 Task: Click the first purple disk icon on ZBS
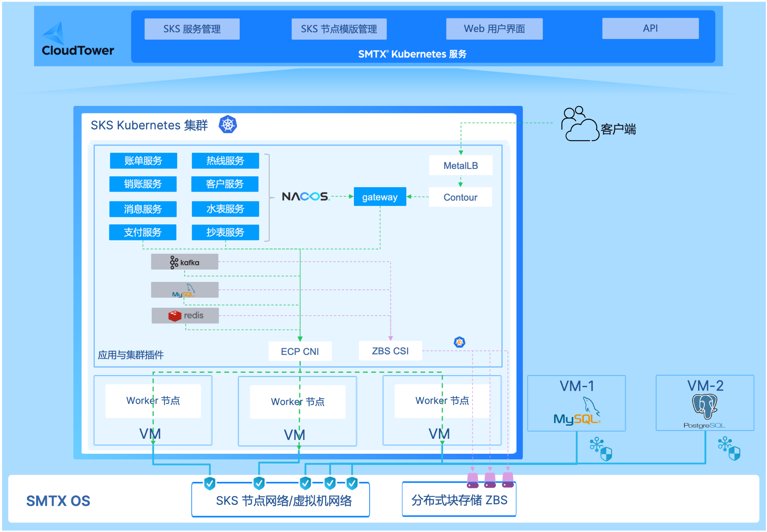473,480
